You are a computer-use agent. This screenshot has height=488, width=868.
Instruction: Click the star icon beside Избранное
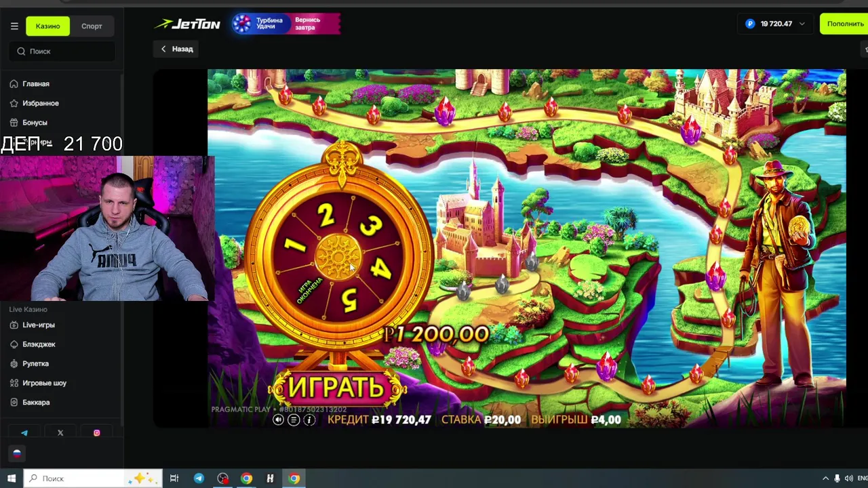[x=14, y=103]
